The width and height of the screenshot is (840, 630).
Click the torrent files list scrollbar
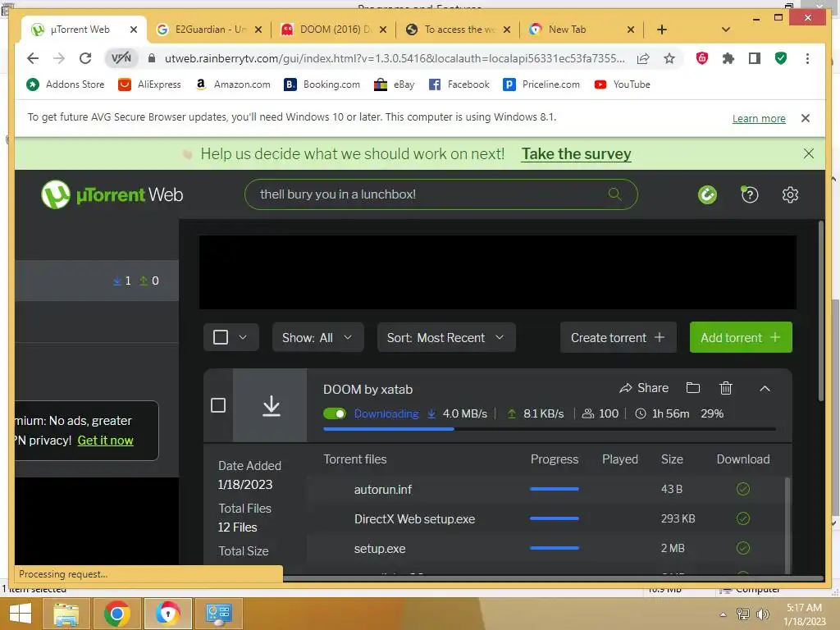(x=787, y=525)
